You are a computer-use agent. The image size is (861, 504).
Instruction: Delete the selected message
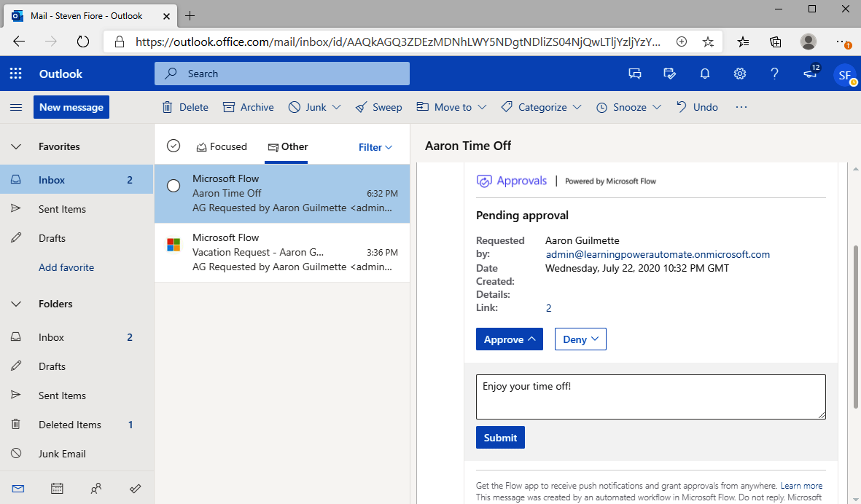coord(186,107)
